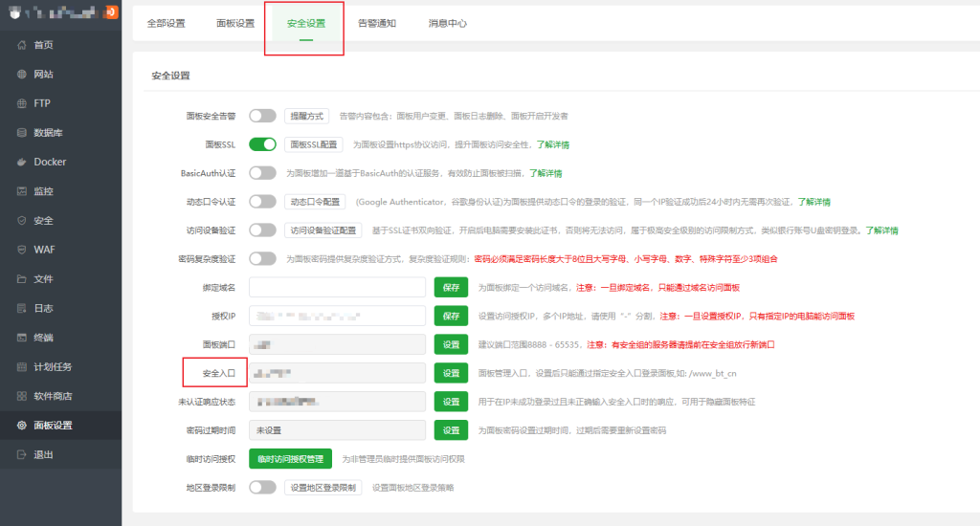The height and width of the screenshot is (526, 980).
Task: Click the monitor icon beside 监控
Action: pyautogui.click(x=22, y=191)
